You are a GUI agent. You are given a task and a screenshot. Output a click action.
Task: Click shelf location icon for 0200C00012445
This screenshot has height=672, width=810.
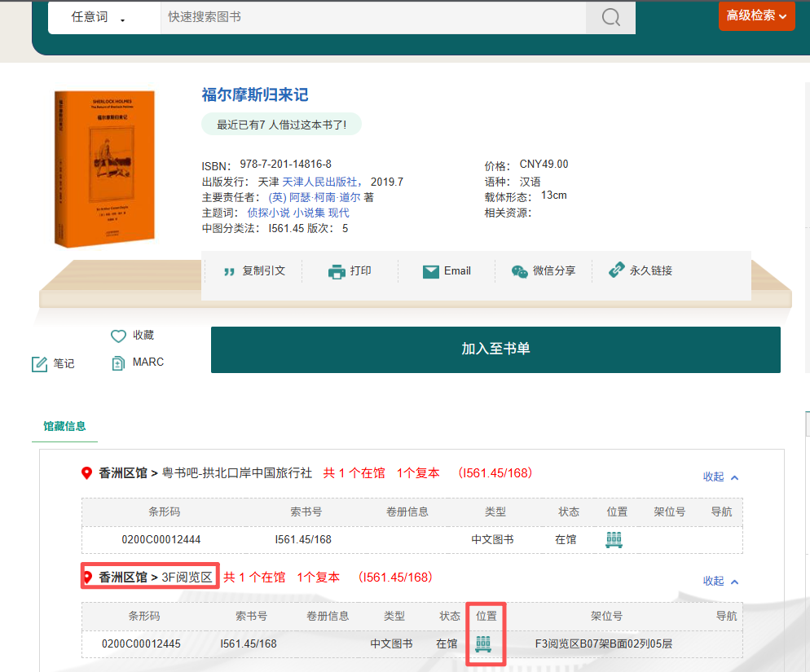pyautogui.click(x=484, y=643)
